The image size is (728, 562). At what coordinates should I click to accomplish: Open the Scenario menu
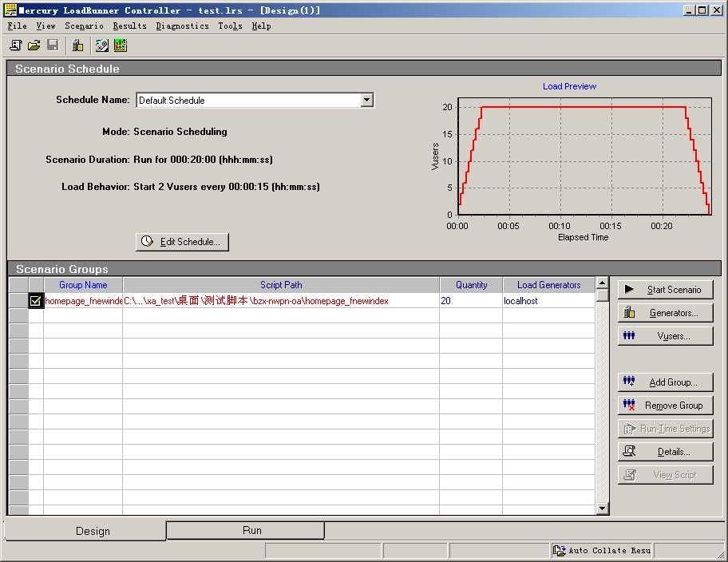(x=84, y=26)
